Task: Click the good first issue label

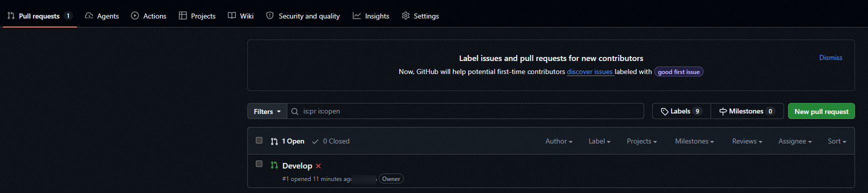Action: (x=679, y=72)
